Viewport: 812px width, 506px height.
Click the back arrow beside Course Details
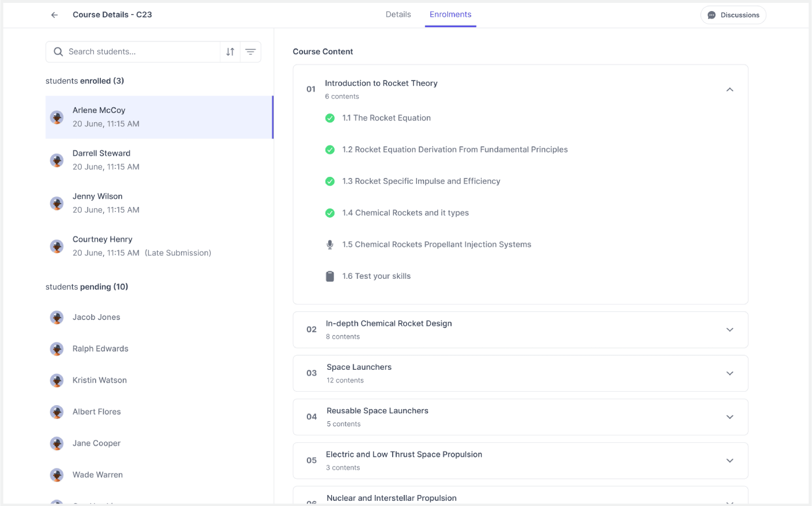pyautogui.click(x=55, y=15)
